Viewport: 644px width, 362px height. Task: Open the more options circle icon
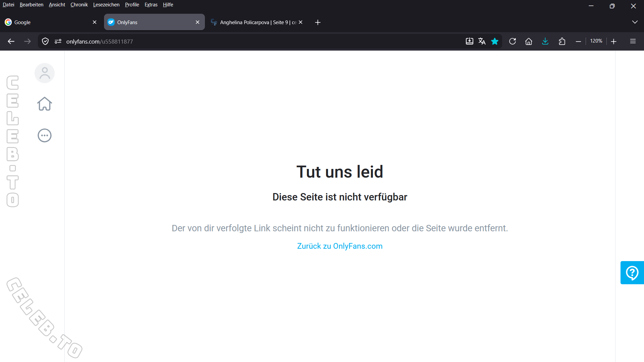click(44, 135)
